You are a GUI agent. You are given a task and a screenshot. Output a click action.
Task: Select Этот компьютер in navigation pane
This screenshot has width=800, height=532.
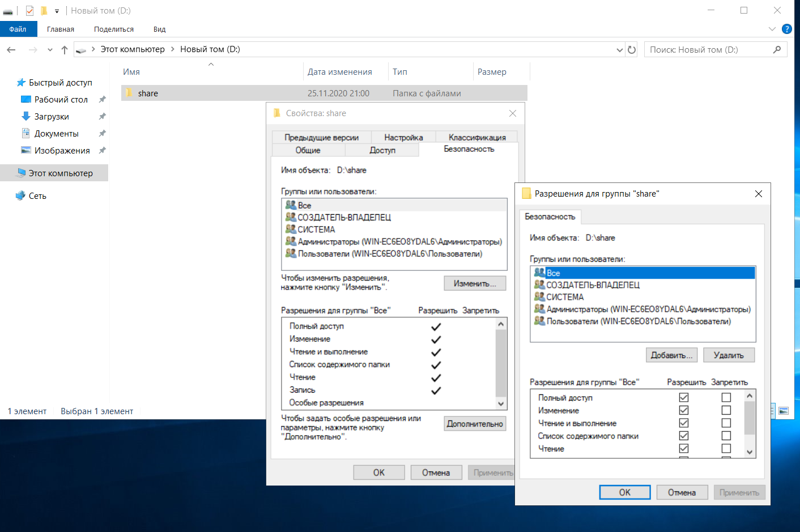coord(54,173)
